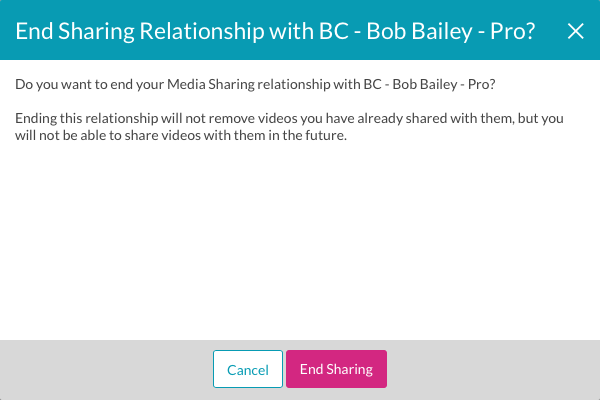Screen dimensions: 600x400
Task: Choose Cancel to keep sharing with Bob Bailey
Action: tap(248, 369)
